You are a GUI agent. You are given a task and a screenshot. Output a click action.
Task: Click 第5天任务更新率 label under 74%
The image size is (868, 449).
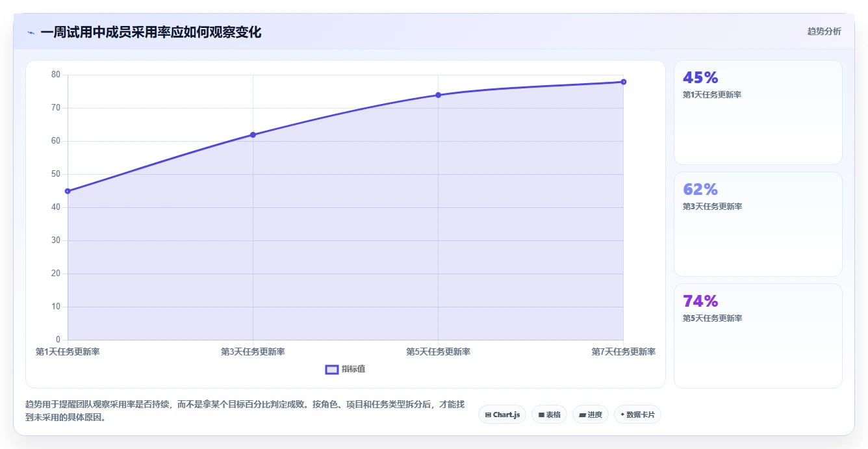point(712,318)
